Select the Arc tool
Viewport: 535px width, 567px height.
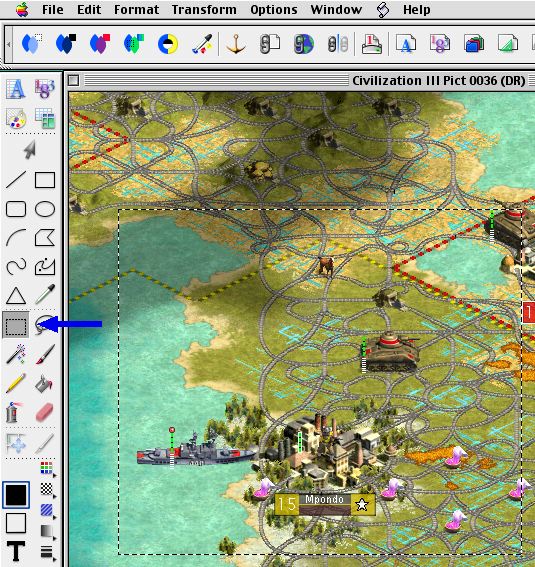16,238
